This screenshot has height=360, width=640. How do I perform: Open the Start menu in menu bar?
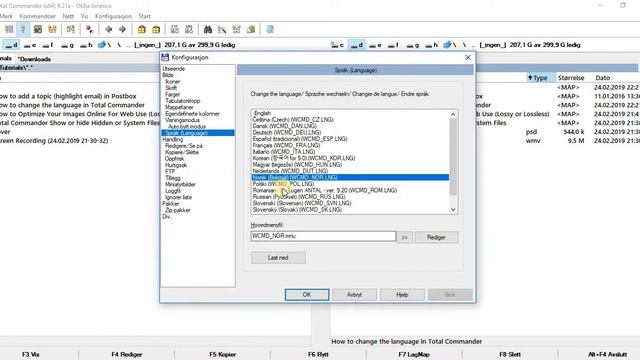pyautogui.click(x=144, y=16)
